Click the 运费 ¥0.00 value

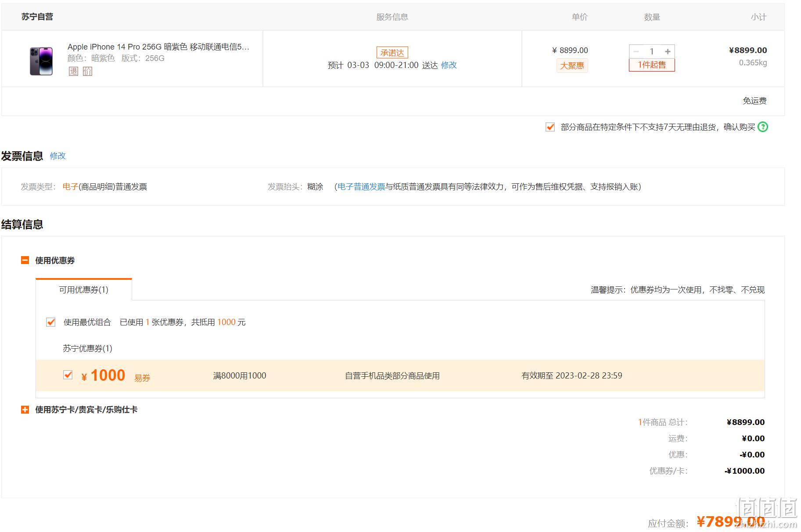(x=753, y=438)
